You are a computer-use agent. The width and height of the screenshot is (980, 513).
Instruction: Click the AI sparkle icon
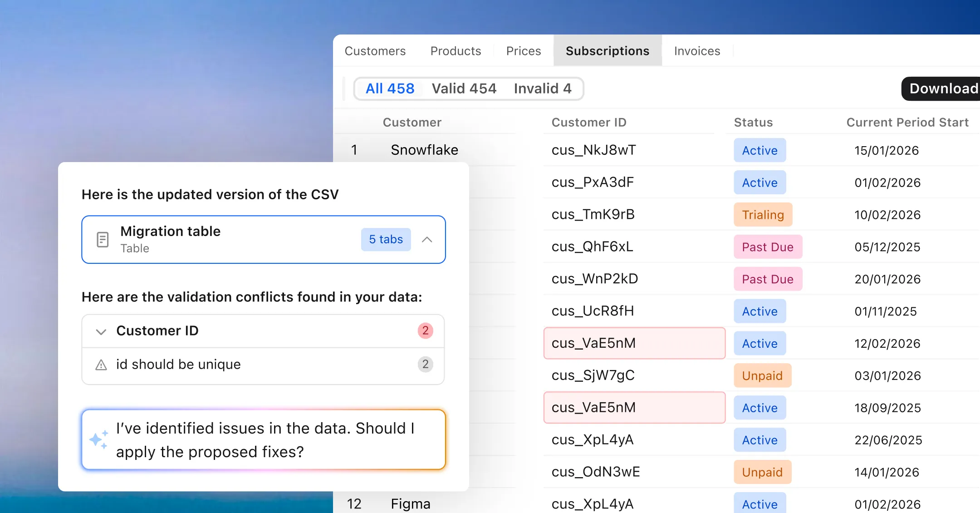98,439
